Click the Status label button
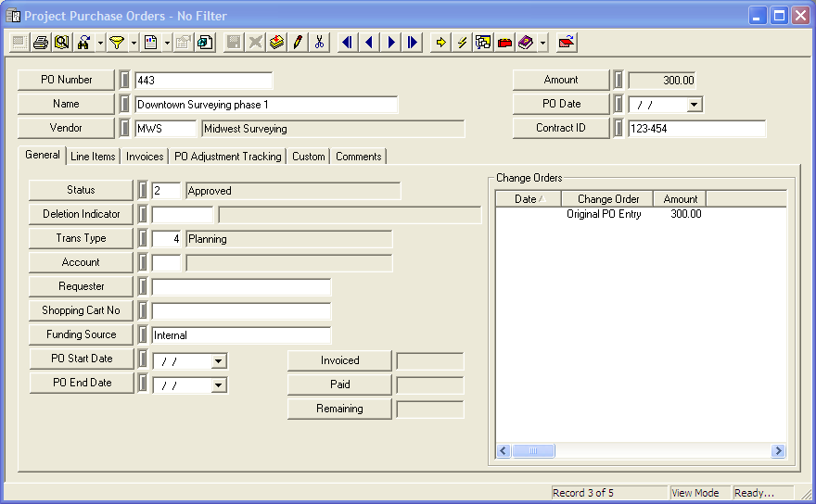Viewport: 816px width, 504px height. [81, 190]
